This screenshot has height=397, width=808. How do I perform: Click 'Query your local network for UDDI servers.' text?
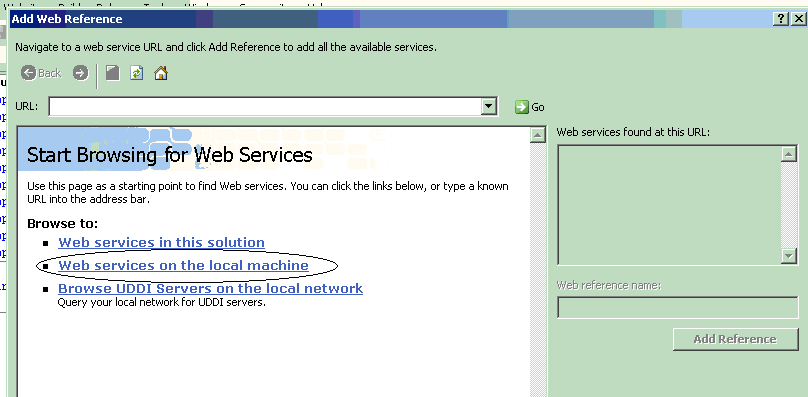[161, 303]
